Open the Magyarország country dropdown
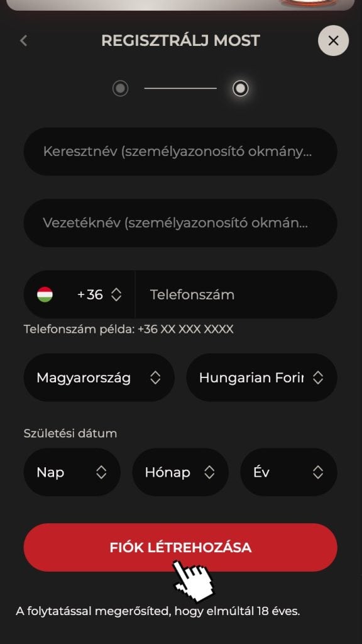Image resolution: width=362 pixels, height=644 pixels. pos(99,377)
